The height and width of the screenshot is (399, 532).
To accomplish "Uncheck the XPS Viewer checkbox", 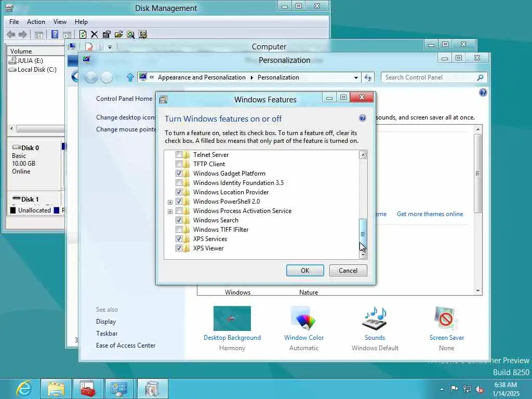I will point(179,248).
